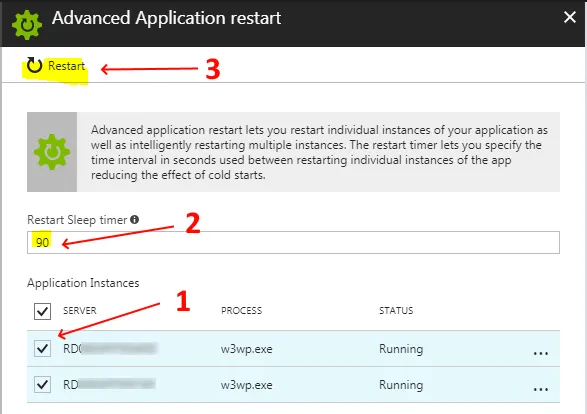
Task: Click the second RD server name
Action: 109,385
